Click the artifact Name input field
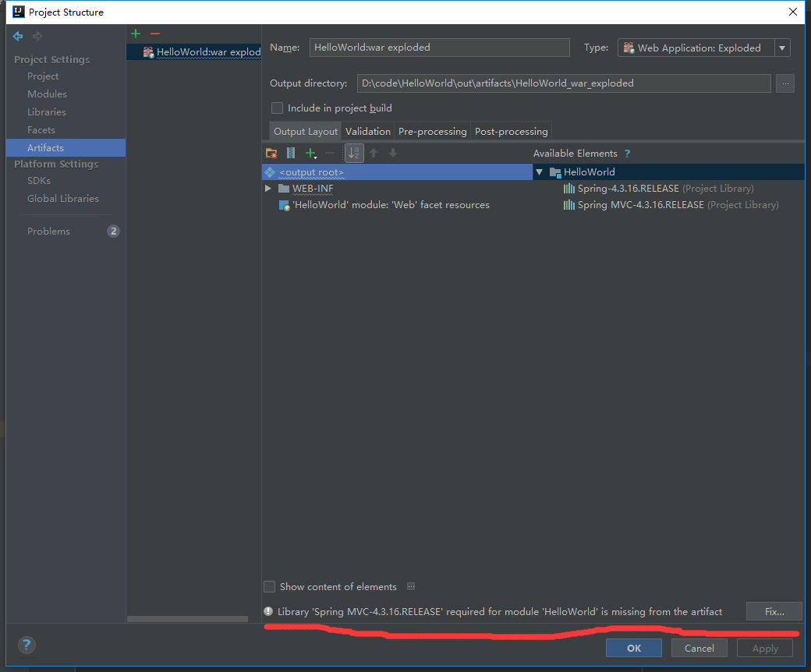811x672 pixels. pos(440,48)
